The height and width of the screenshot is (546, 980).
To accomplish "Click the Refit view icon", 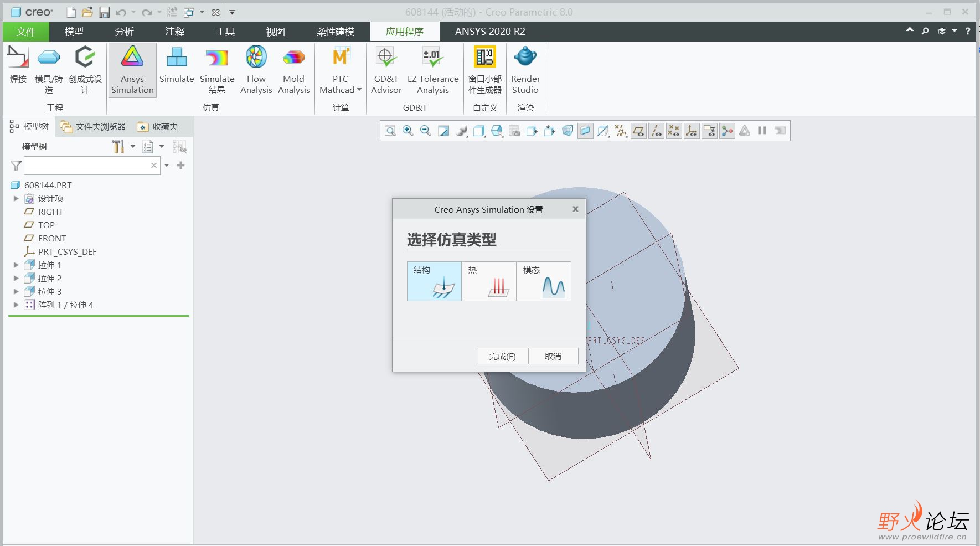I will click(x=390, y=131).
